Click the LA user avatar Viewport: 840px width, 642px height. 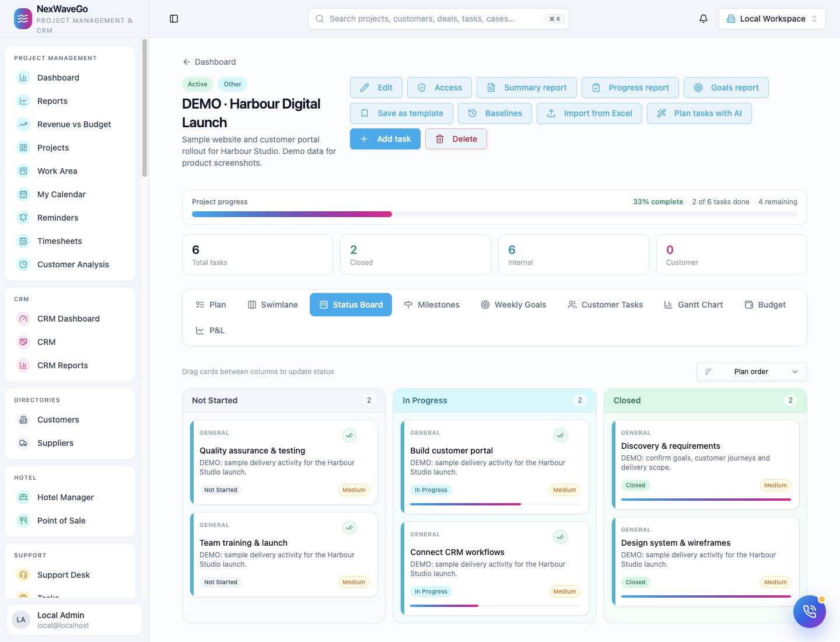(x=21, y=620)
